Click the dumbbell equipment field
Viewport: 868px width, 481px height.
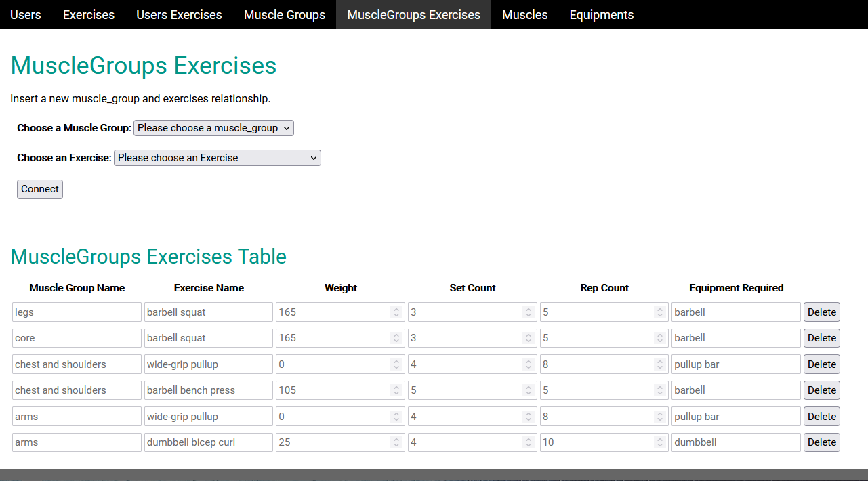coord(736,442)
